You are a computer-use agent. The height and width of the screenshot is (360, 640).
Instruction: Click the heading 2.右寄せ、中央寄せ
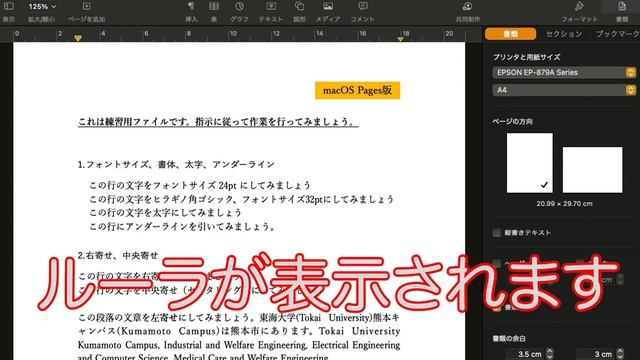coord(118,256)
